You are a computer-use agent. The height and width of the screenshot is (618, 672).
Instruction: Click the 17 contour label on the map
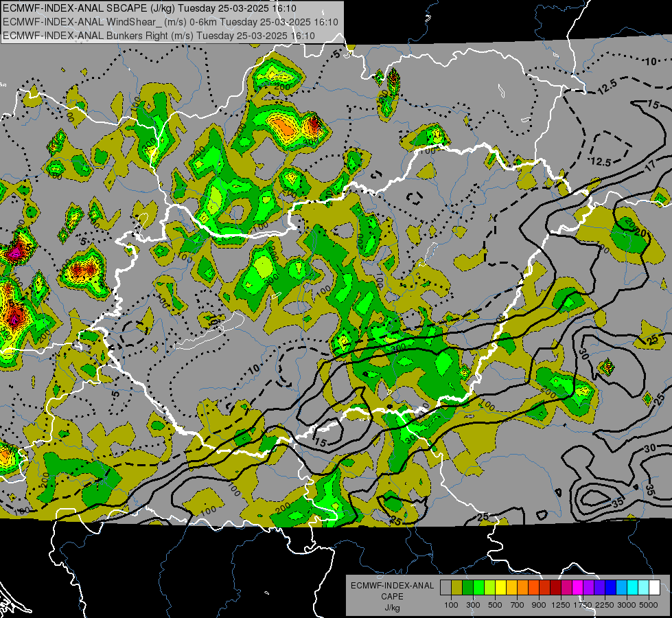[651, 165]
